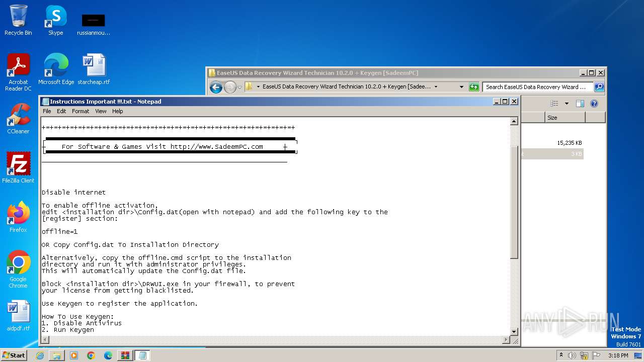Select the Notepad taskbar button
Screen dimensions: 644x362
[x=142, y=355]
